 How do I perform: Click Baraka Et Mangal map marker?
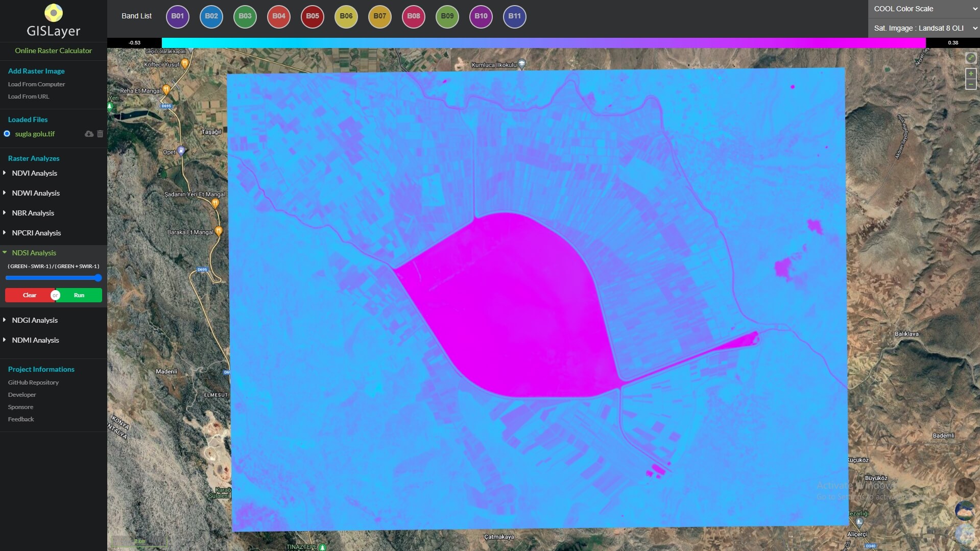(219, 231)
